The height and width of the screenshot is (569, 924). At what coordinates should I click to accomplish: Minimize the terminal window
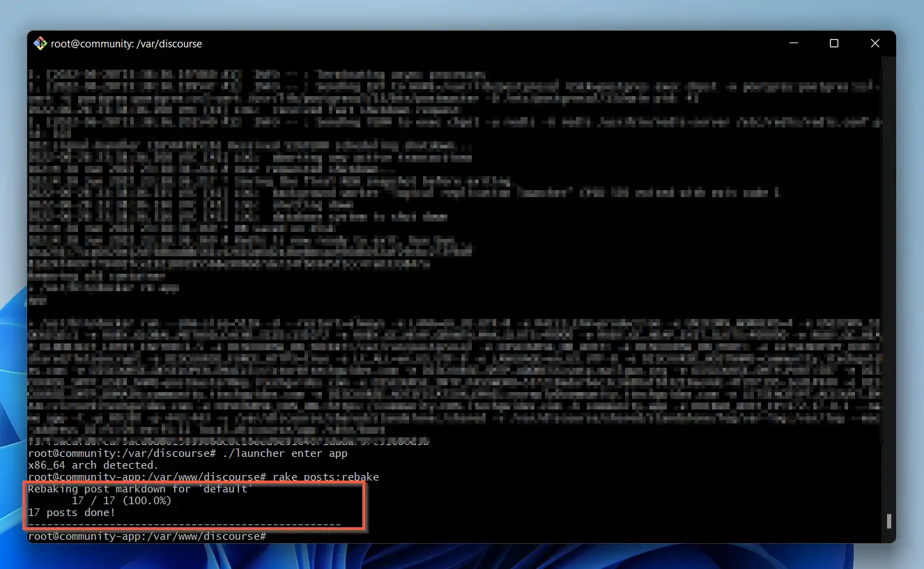[x=792, y=43]
